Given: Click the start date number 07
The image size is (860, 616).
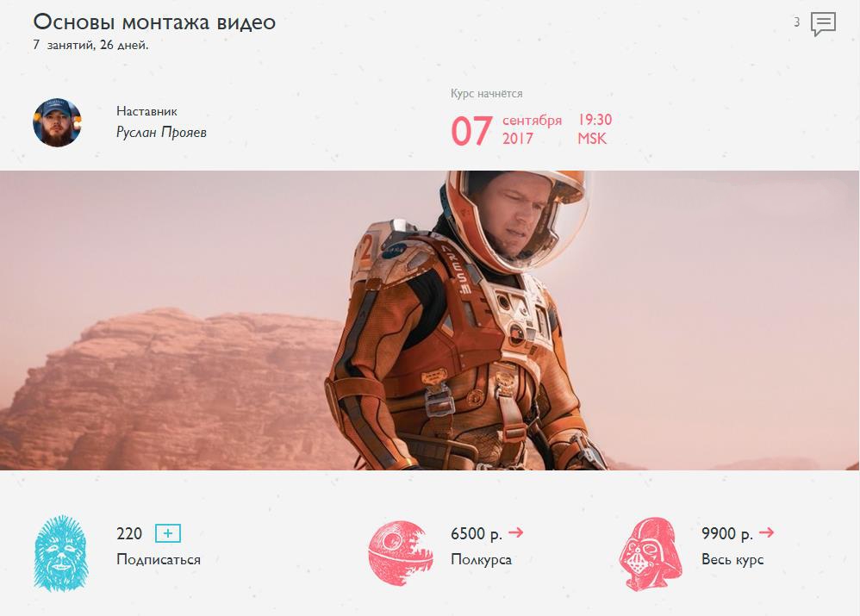Looking at the screenshot, I should point(471,131).
